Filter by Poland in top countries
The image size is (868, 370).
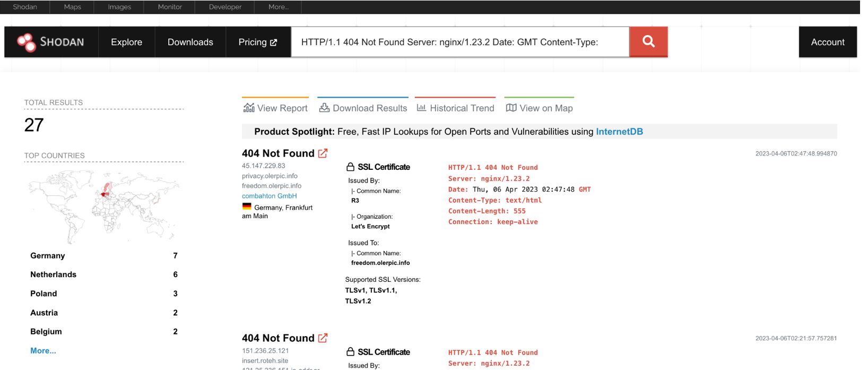(x=104, y=294)
